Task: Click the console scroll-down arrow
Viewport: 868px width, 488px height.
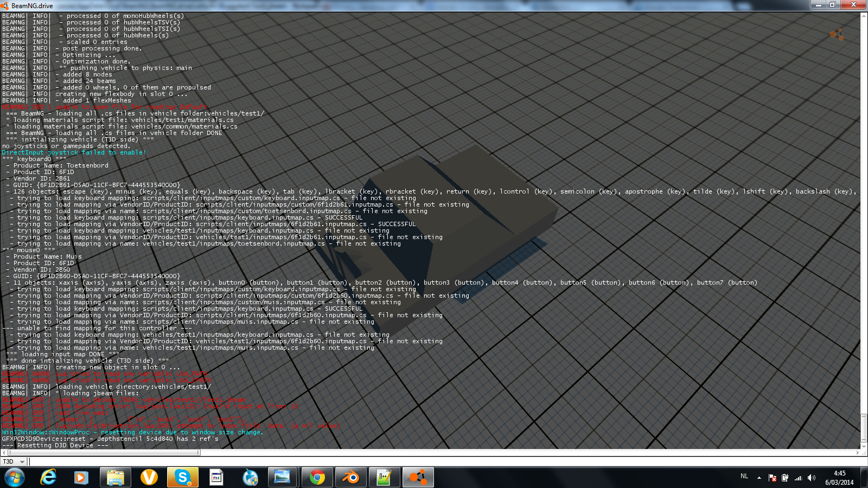Action: [x=864, y=445]
